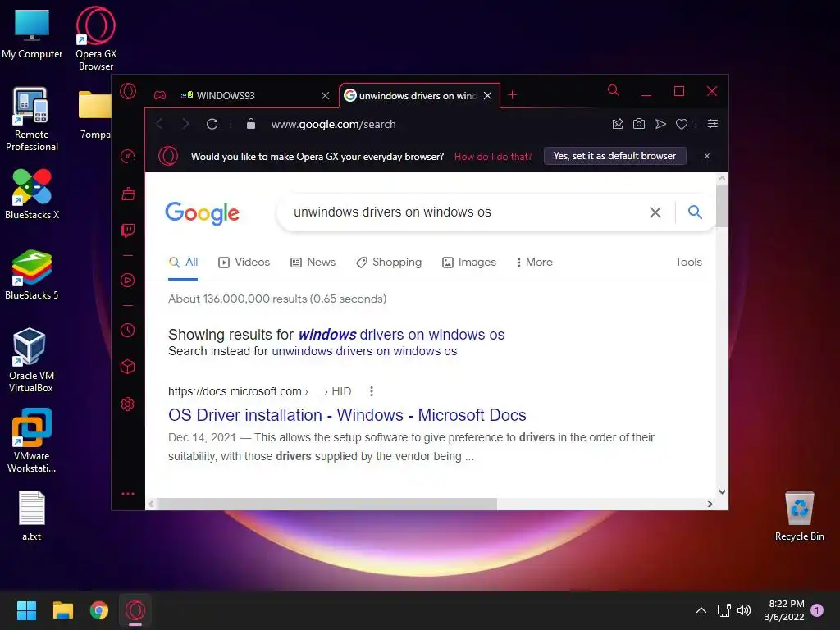The width and height of the screenshot is (840, 630).
Task: Reload the current page
Action: [x=212, y=125]
